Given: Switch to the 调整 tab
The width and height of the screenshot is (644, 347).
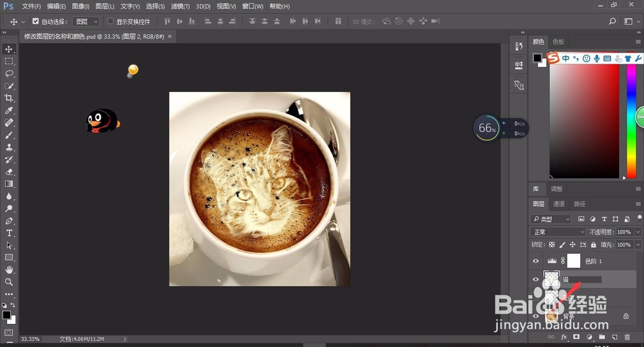Looking at the screenshot, I should coord(556,189).
